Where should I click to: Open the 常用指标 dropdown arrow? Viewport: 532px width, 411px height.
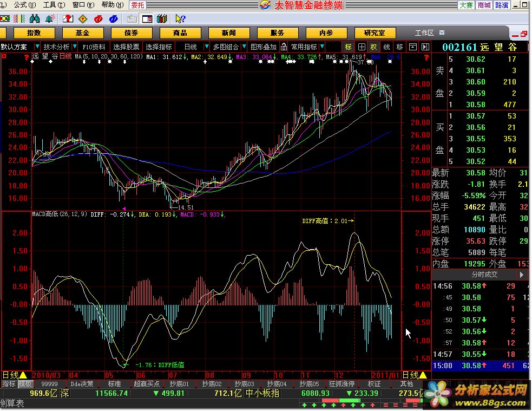pyautogui.click(x=321, y=47)
